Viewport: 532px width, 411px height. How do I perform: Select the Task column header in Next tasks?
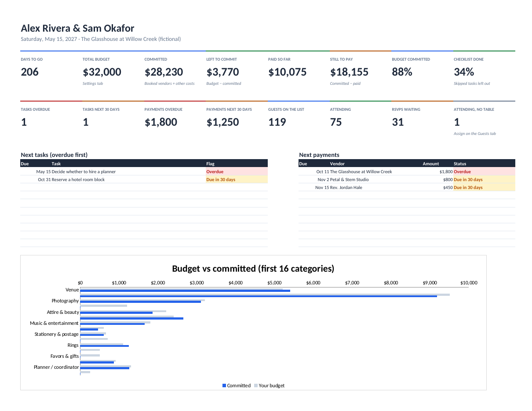click(x=56, y=164)
